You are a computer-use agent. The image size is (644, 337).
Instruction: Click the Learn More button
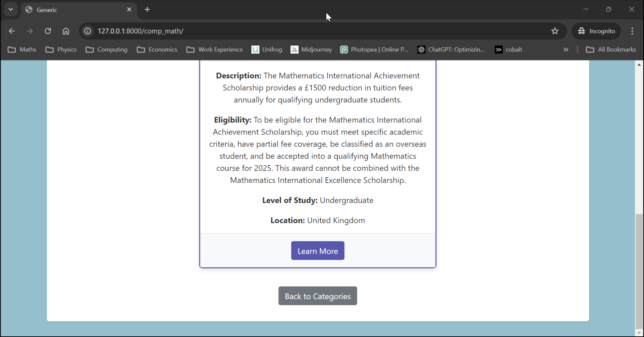[318, 251]
